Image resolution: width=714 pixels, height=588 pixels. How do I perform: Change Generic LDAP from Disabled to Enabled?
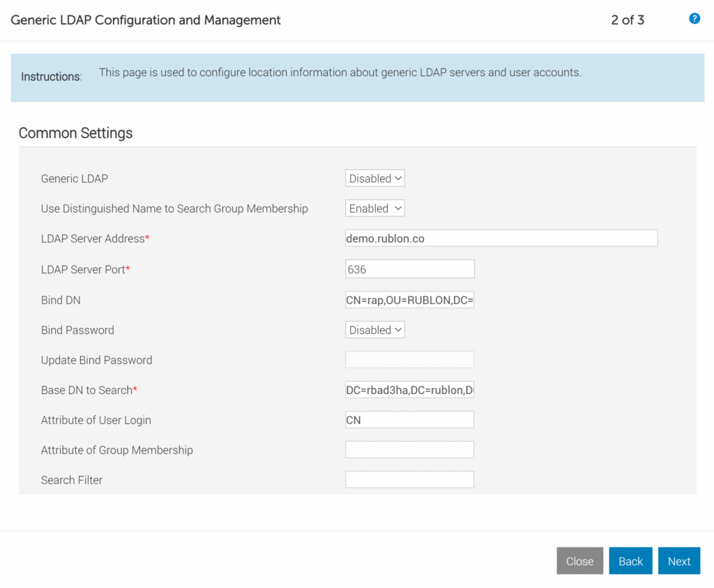click(x=374, y=178)
